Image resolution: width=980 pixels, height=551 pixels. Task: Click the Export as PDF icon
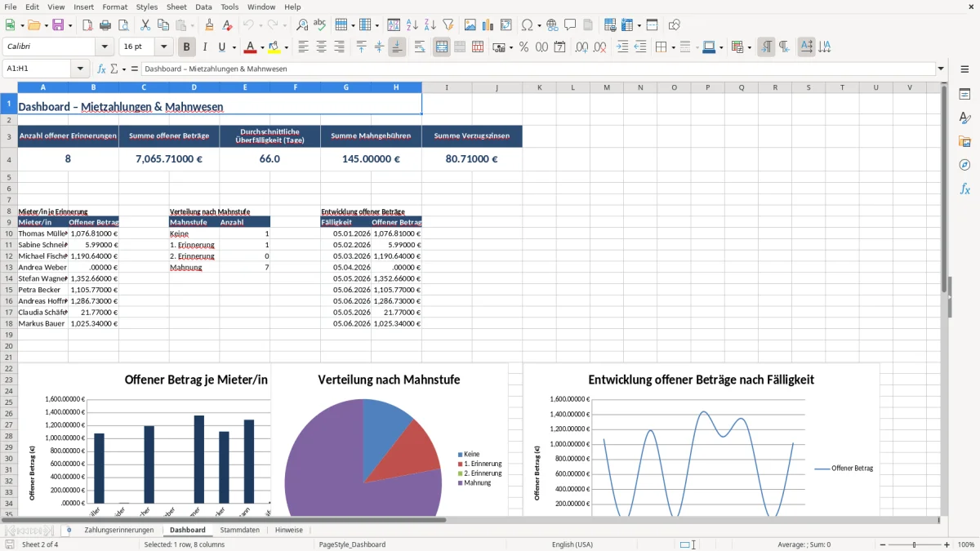pos(87,25)
